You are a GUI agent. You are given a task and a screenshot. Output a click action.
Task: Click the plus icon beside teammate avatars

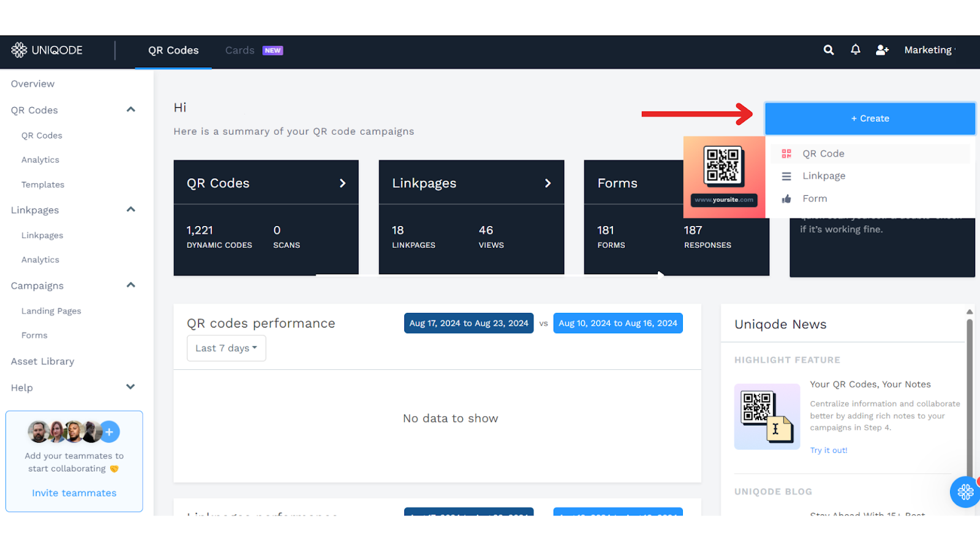click(x=110, y=432)
